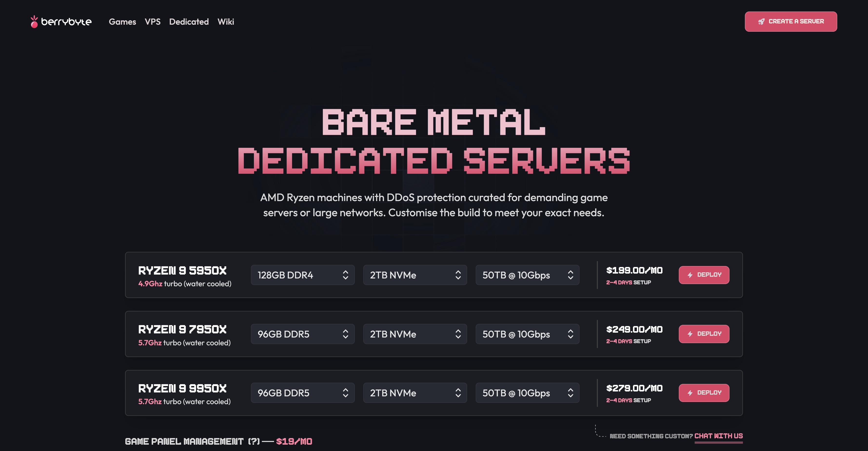Follow the Chat With Us link
The width and height of the screenshot is (868, 451).
point(718,436)
